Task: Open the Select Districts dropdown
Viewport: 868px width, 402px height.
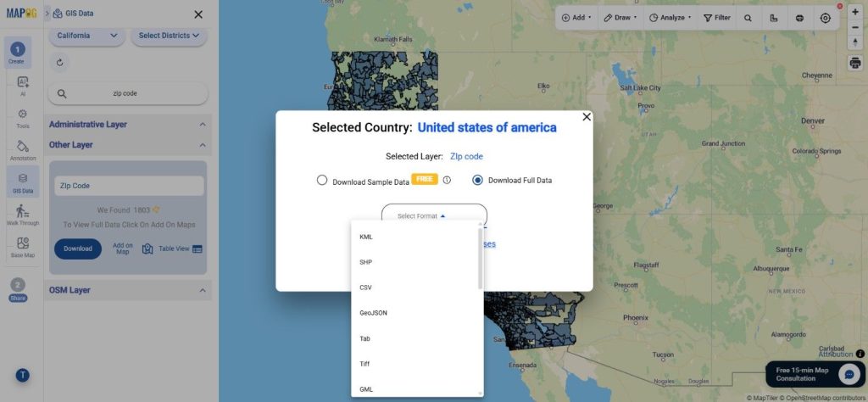Action: (x=169, y=36)
